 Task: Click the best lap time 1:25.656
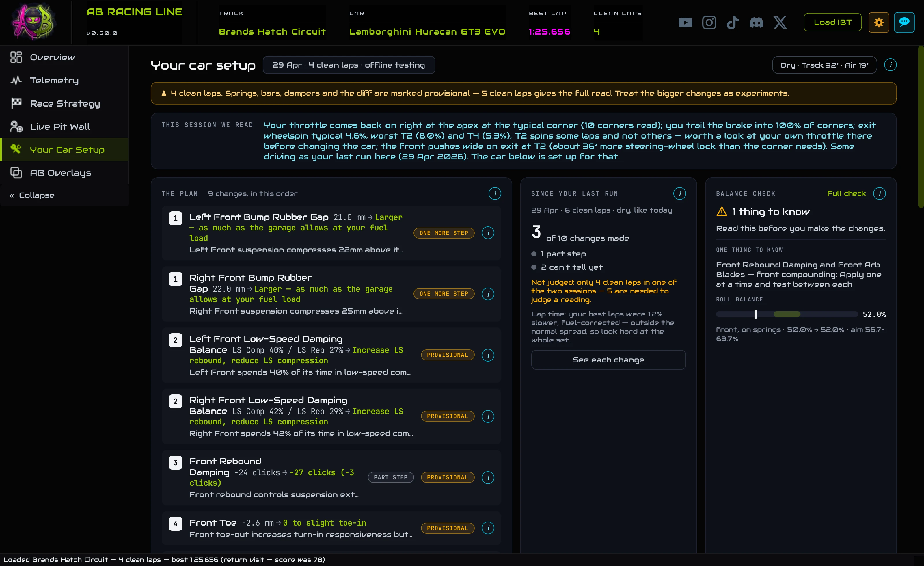[x=549, y=32]
